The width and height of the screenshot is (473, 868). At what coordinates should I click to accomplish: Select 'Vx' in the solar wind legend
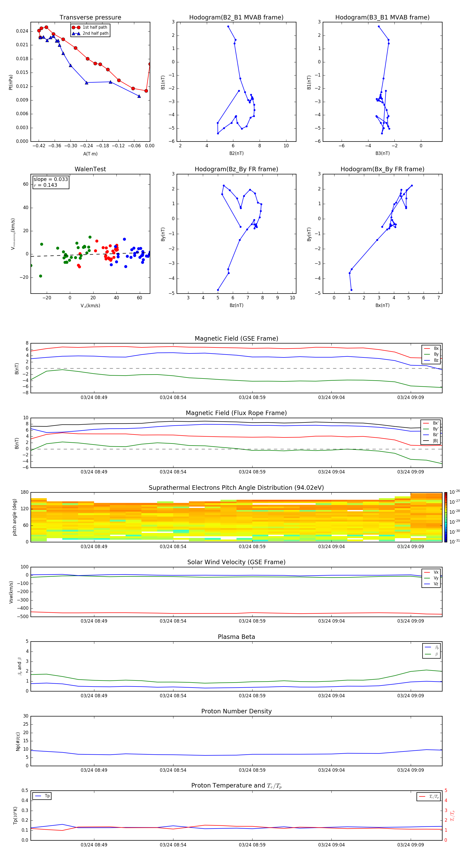431,572
